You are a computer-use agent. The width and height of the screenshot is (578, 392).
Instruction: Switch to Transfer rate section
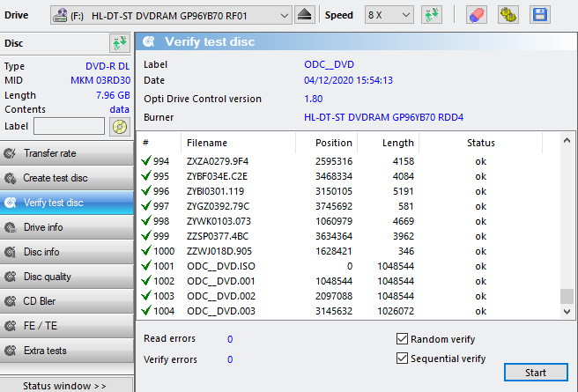click(67, 153)
